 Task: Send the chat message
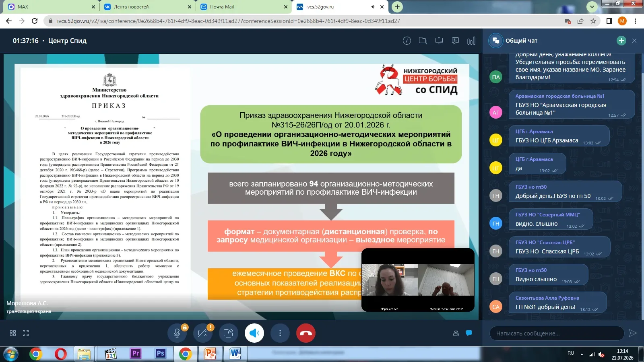633,333
